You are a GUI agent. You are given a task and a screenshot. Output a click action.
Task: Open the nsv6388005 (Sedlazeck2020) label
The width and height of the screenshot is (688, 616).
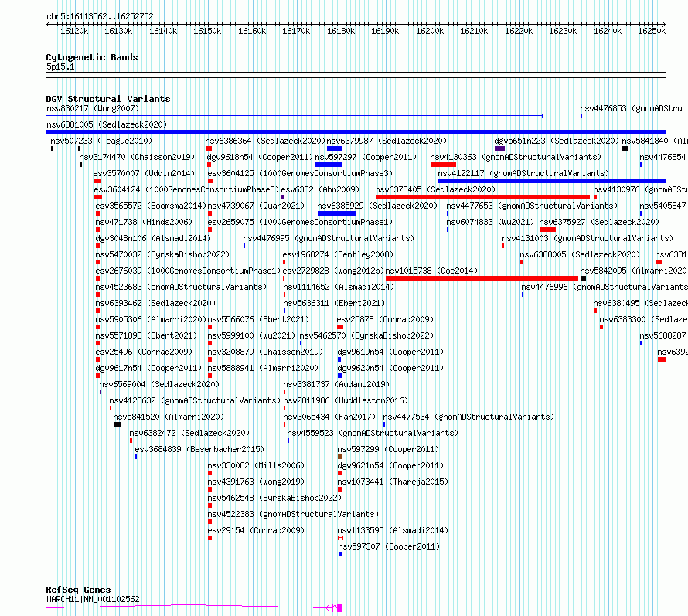580,254
